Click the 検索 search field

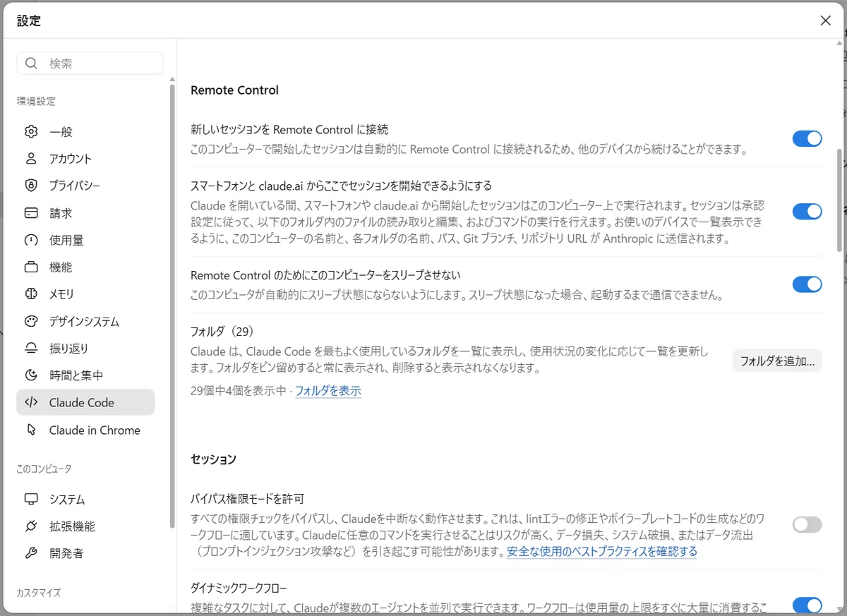90,64
